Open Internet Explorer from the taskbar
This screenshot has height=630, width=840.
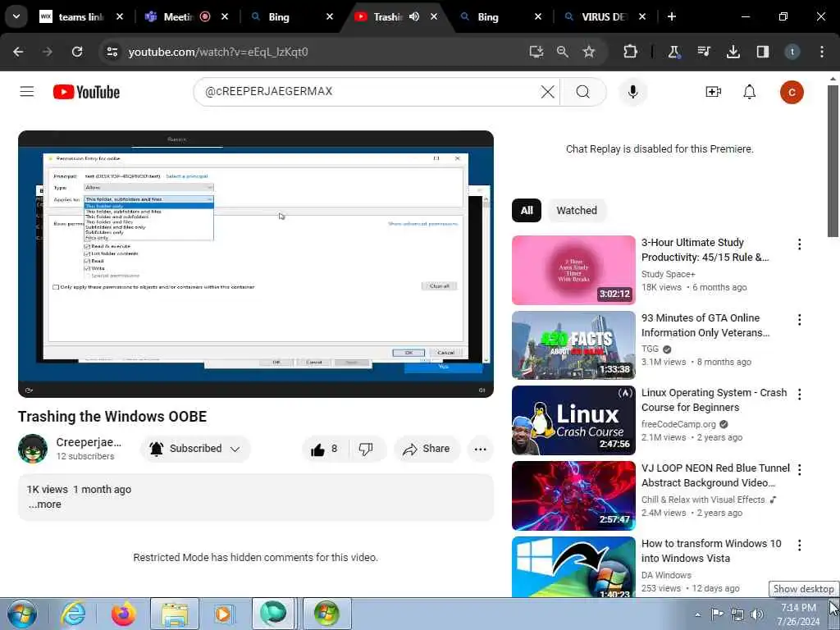pos(73,614)
